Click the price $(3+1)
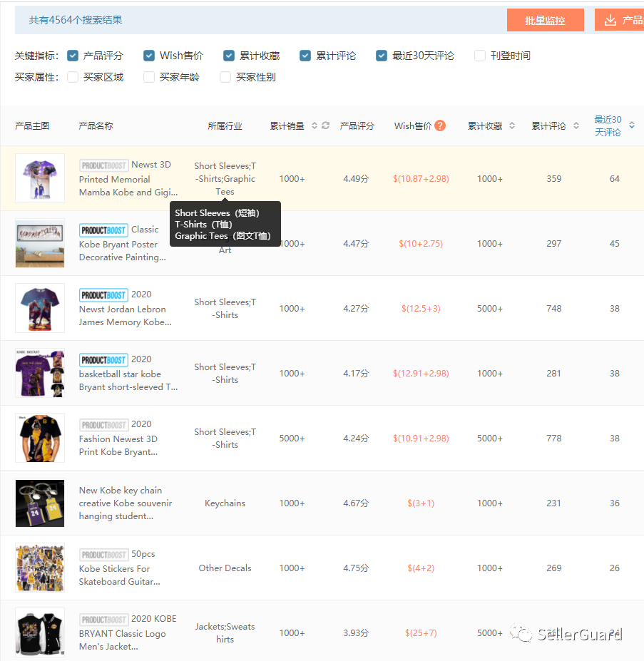This screenshot has height=661, width=644. tap(421, 503)
